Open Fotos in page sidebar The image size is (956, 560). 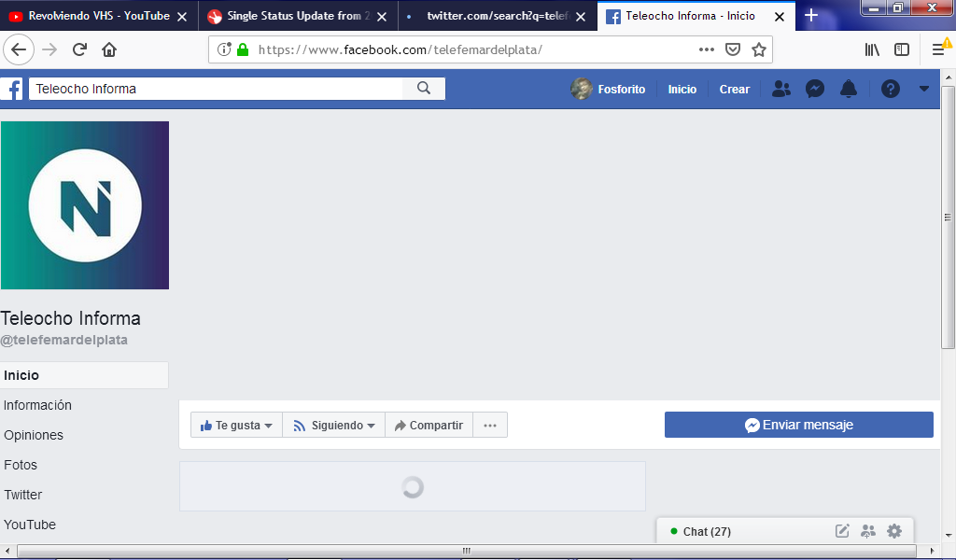21,465
